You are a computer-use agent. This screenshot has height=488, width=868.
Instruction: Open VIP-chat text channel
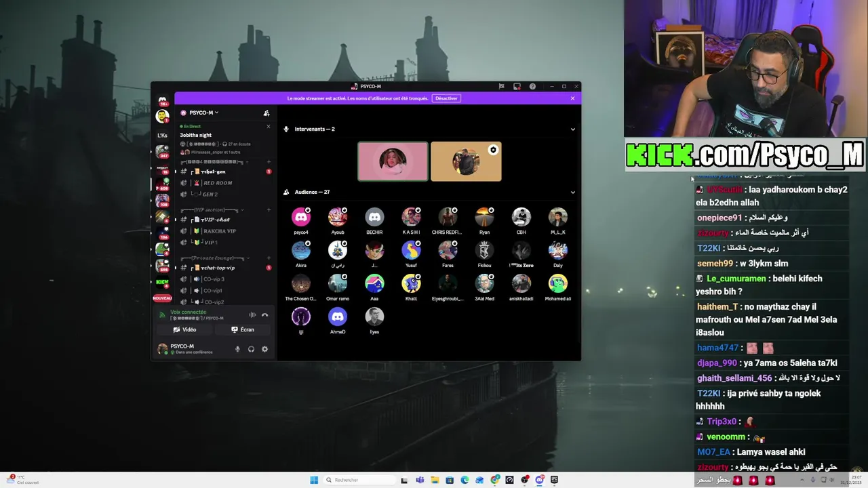[x=224, y=220]
